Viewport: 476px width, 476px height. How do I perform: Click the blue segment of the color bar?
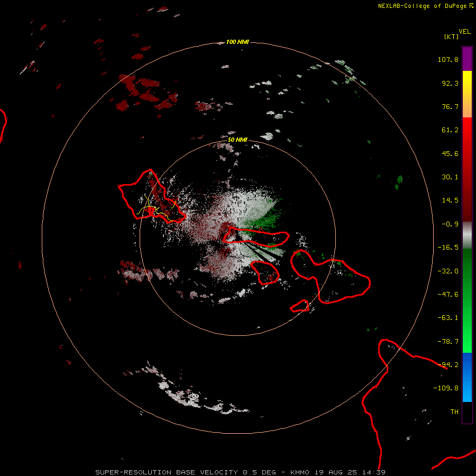coord(467,377)
